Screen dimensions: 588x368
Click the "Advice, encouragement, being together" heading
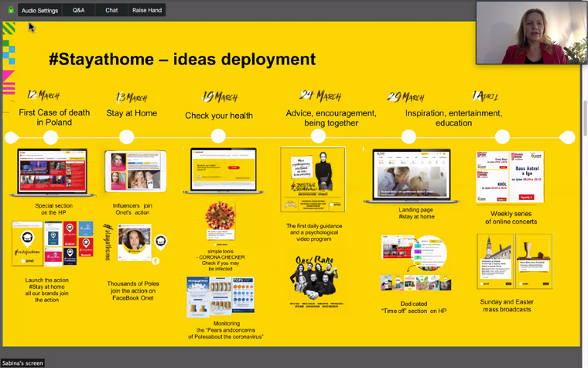[331, 118]
